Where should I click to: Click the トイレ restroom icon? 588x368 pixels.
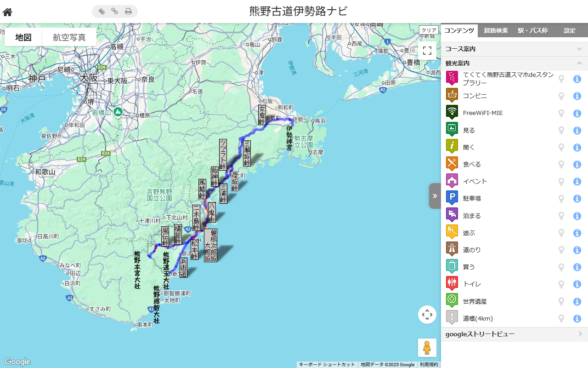[x=452, y=284]
